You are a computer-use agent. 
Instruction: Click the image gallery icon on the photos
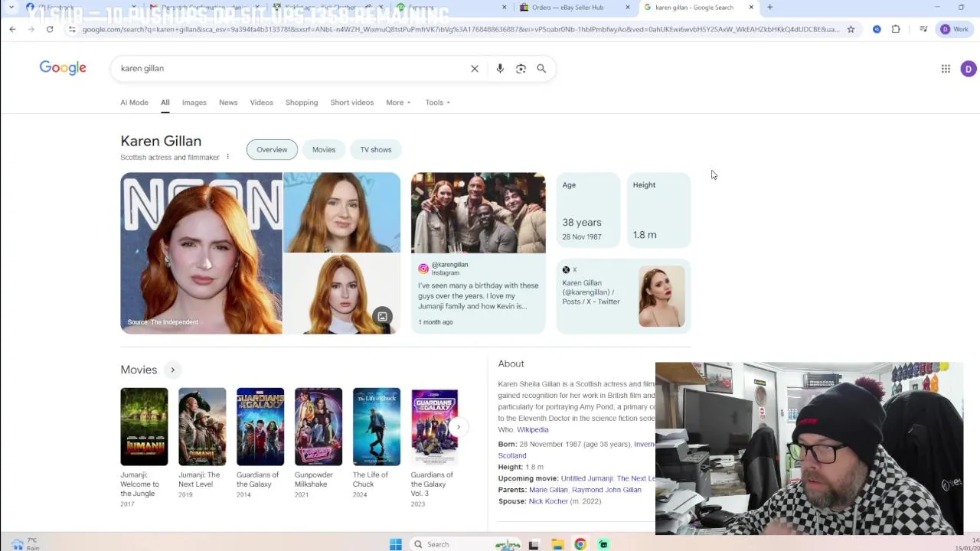[x=382, y=317]
